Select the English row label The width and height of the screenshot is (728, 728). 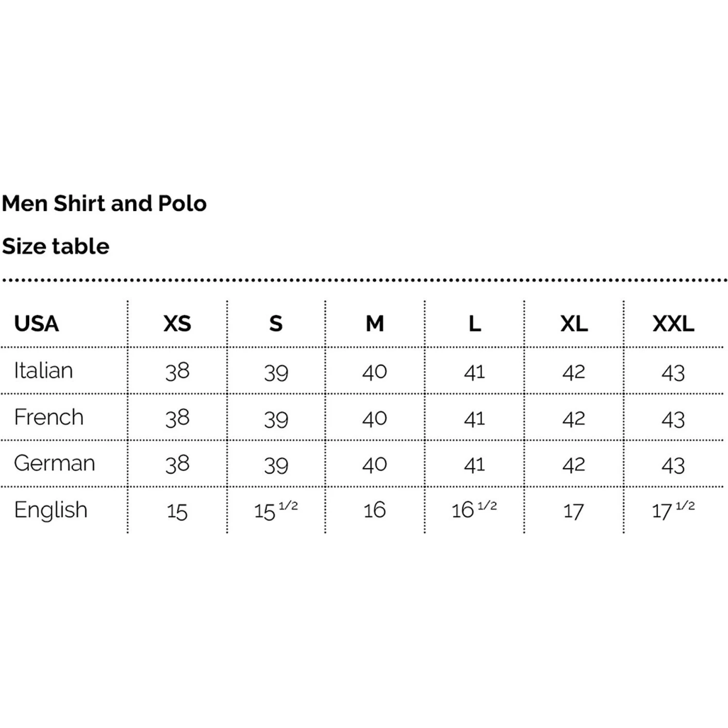pyautogui.click(x=51, y=510)
